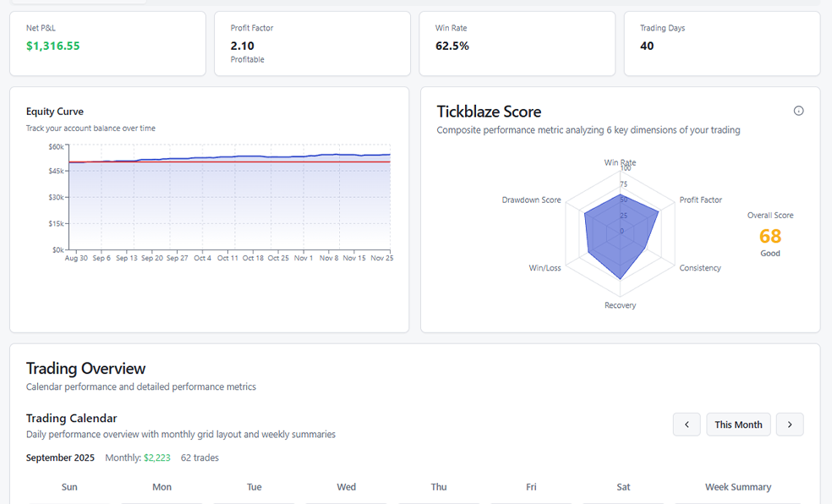Select the Win/Loss radar axis label
This screenshot has width=832, height=504.
click(545, 268)
